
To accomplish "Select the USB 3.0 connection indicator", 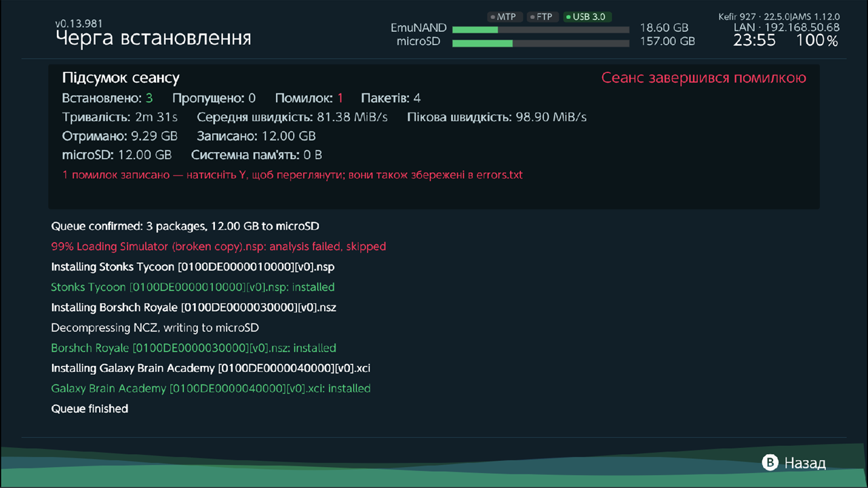I will (x=587, y=17).
